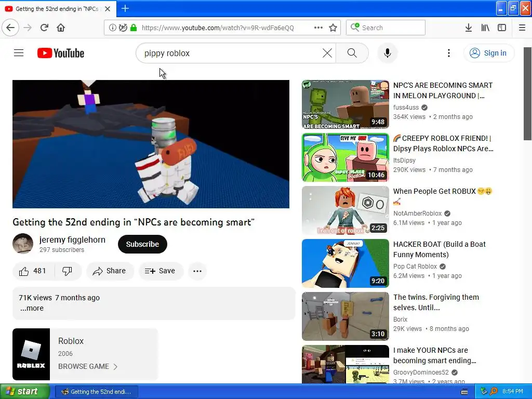Open CREEPY ROBLOX FRIEND video title

click(443, 143)
